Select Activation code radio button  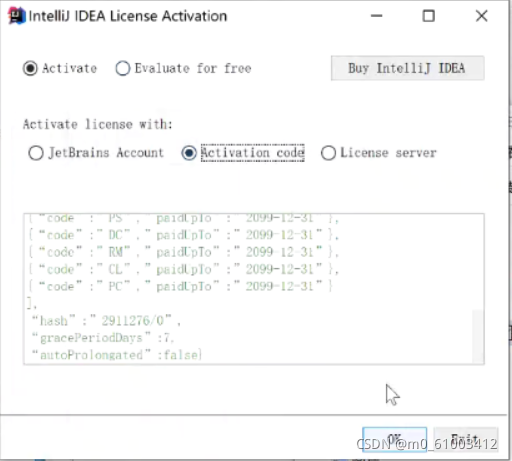click(243, 153)
